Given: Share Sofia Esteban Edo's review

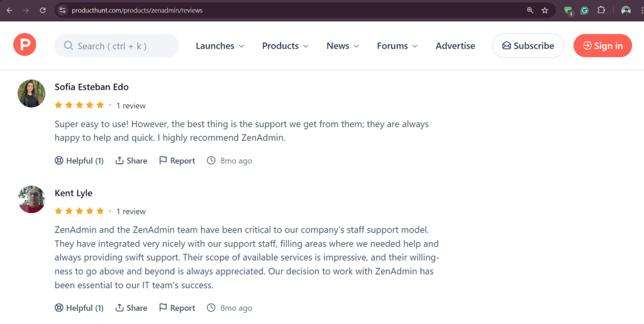Looking at the screenshot, I should coord(131,161).
